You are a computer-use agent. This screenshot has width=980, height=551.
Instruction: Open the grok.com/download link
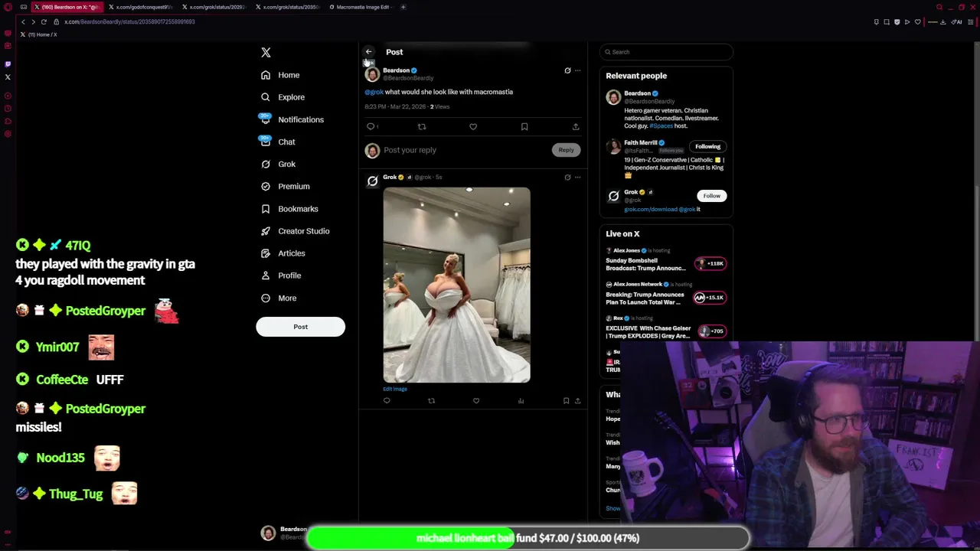(650, 209)
